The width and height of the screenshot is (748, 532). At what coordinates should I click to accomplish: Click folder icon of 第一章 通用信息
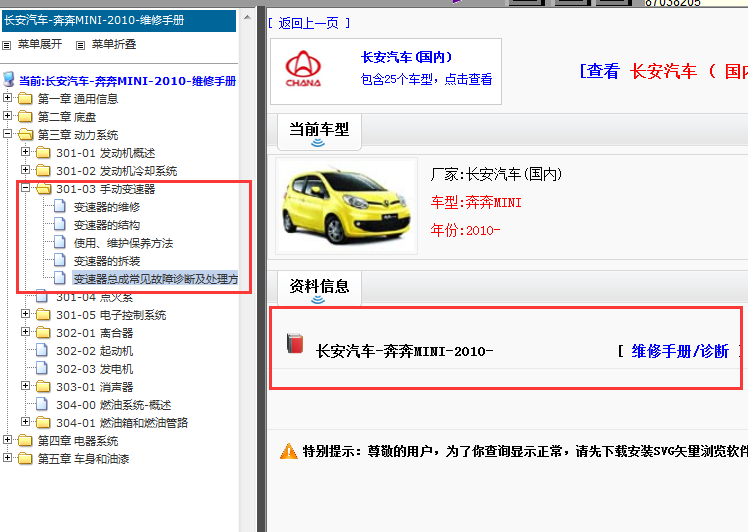pos(25,99)
